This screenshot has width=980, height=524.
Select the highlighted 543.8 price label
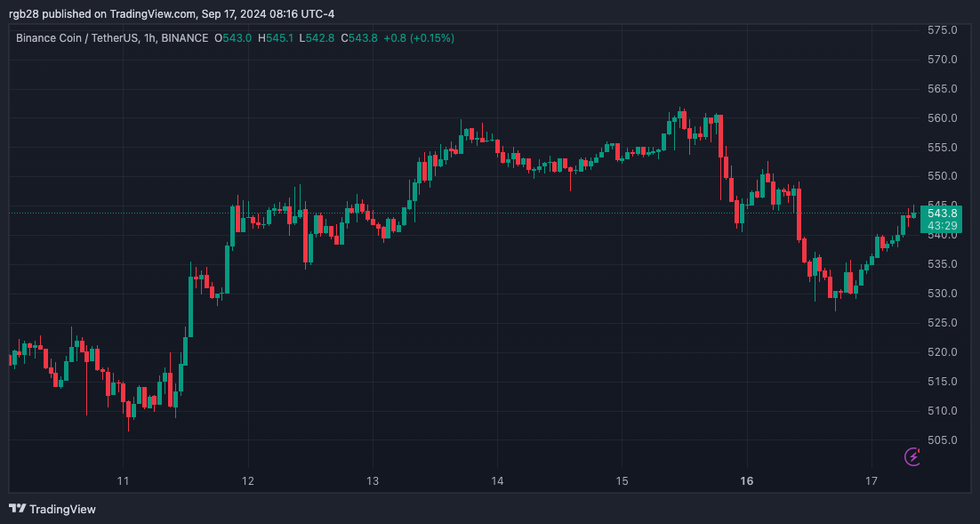944,214
